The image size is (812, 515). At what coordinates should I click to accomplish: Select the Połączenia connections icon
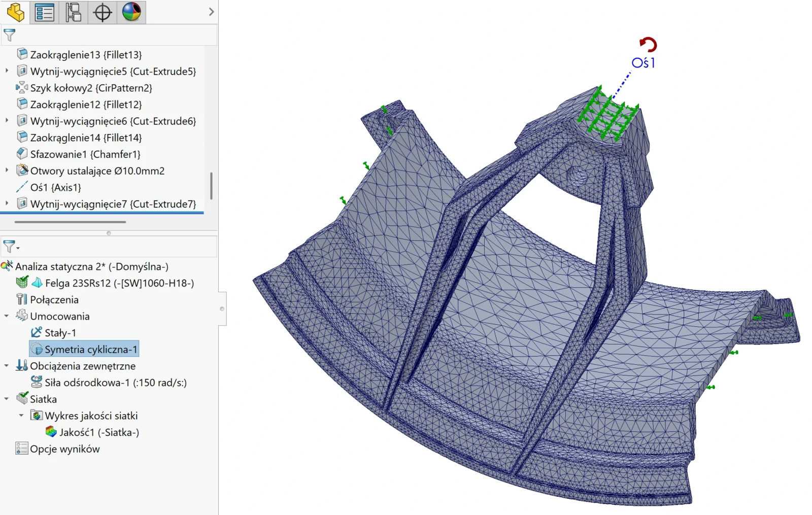coord(22,299)
